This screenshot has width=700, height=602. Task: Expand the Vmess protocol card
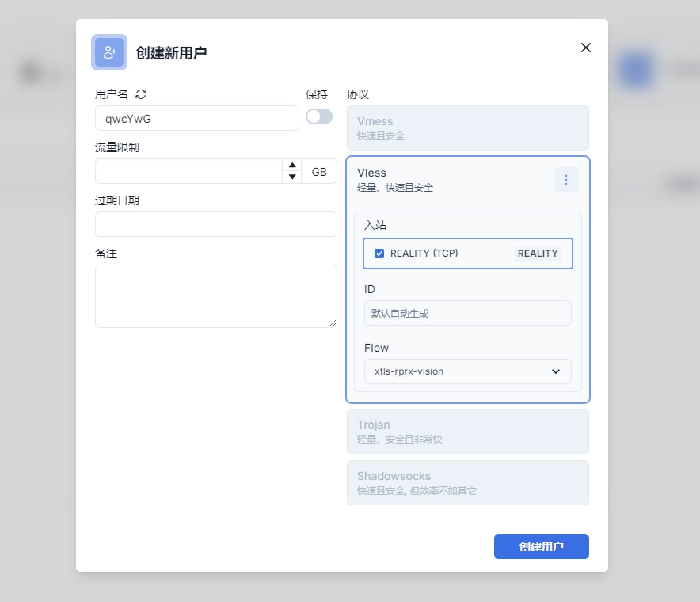click(x=467, y=128)
